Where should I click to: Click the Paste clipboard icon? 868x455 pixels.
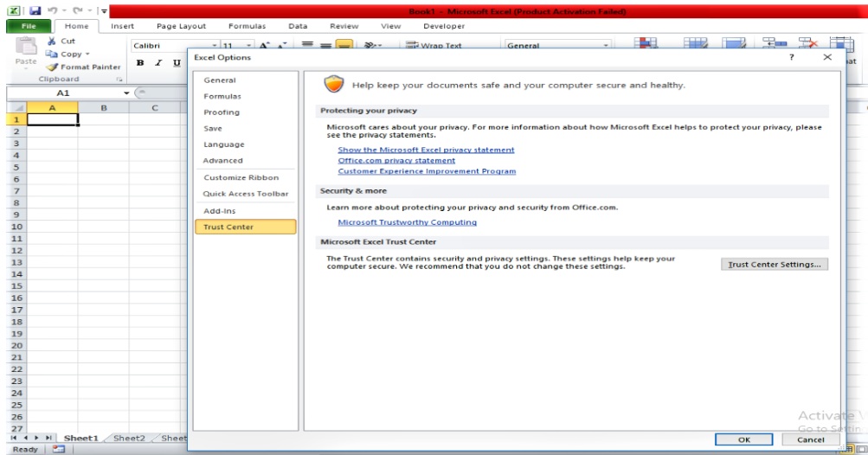click(x=25, y=47)
